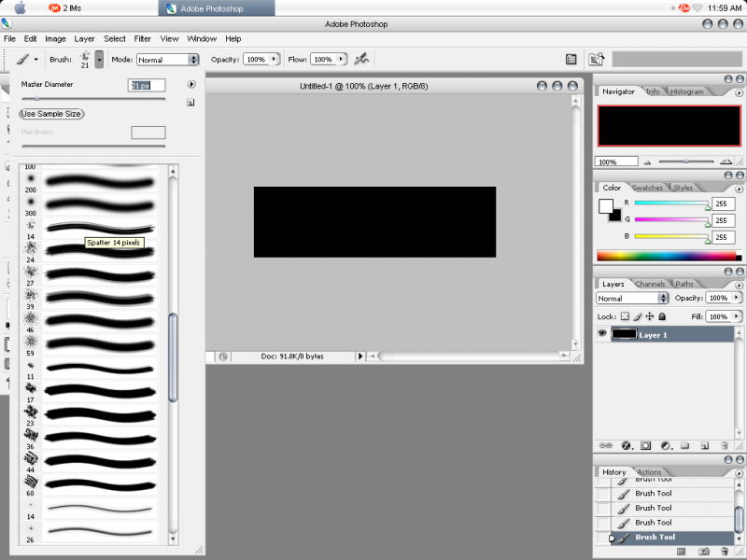Screen dimensions: 747x560
Task: Open the Filter menu
Action: (x=143, y=38)
